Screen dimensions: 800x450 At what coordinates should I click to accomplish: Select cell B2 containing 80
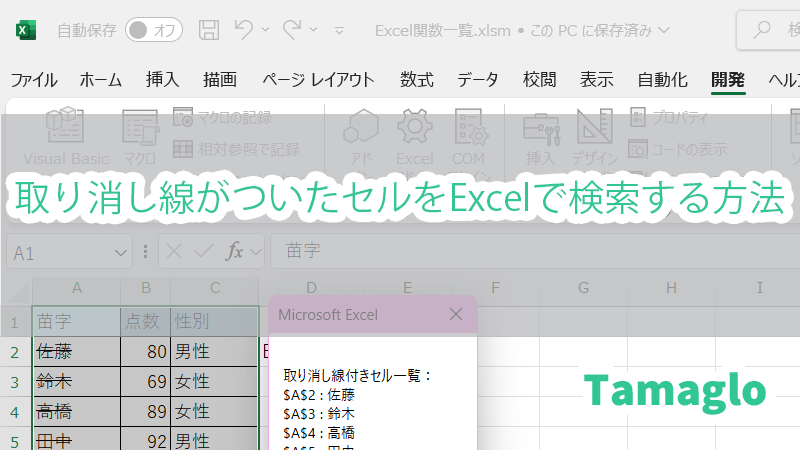pyautogui.click(x=145, y=352)
